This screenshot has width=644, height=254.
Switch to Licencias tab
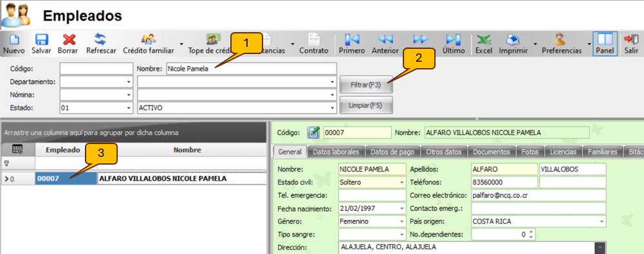coord(563,152)
